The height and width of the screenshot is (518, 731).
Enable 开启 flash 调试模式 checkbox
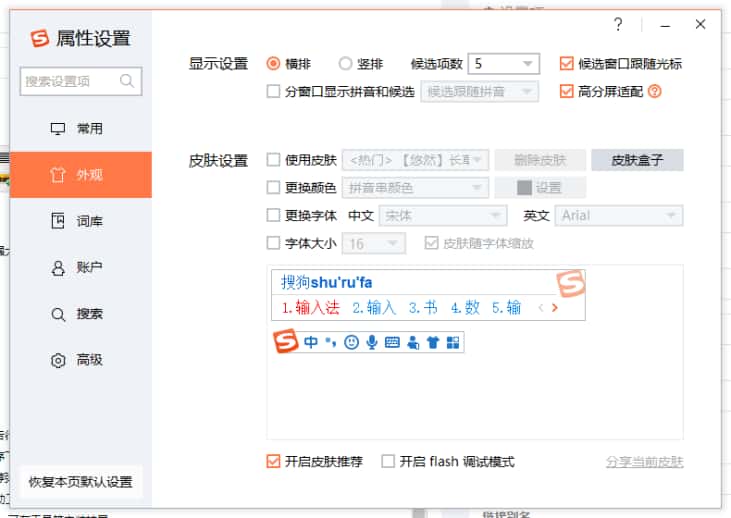(388, 462)
